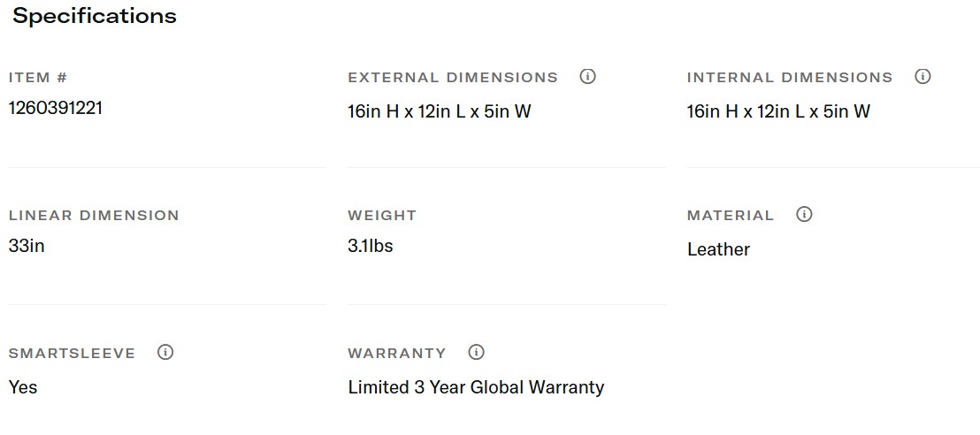Open the Warranty info icon
Screen dimensions: 980x435
click(x=477, y=353)
